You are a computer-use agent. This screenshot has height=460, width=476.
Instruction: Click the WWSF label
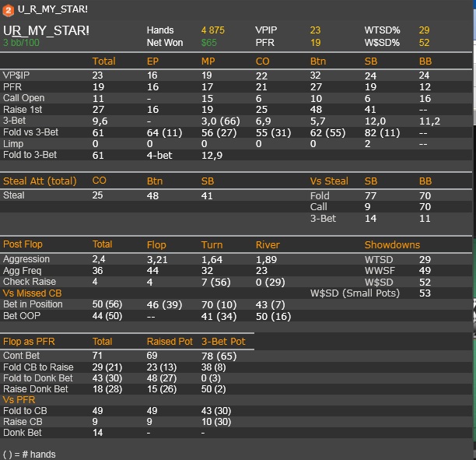click(x=380, y=270)
